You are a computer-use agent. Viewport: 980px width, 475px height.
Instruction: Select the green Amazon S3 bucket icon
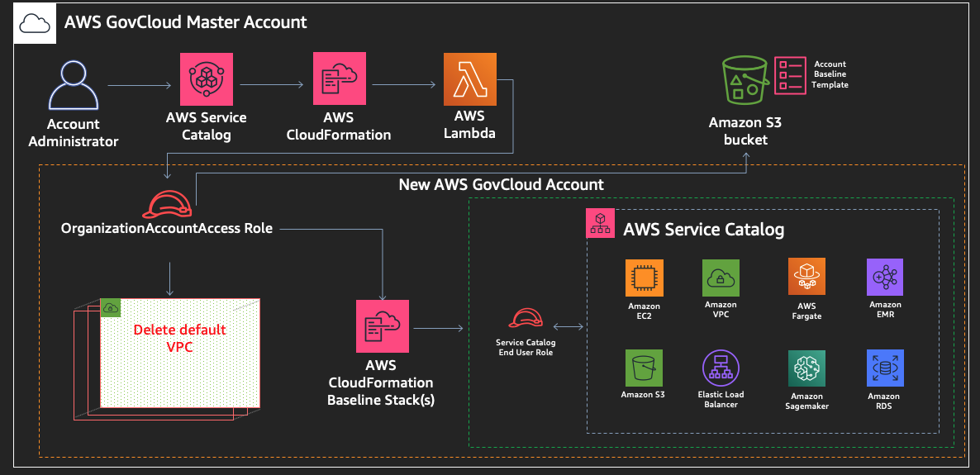(745, 79)
